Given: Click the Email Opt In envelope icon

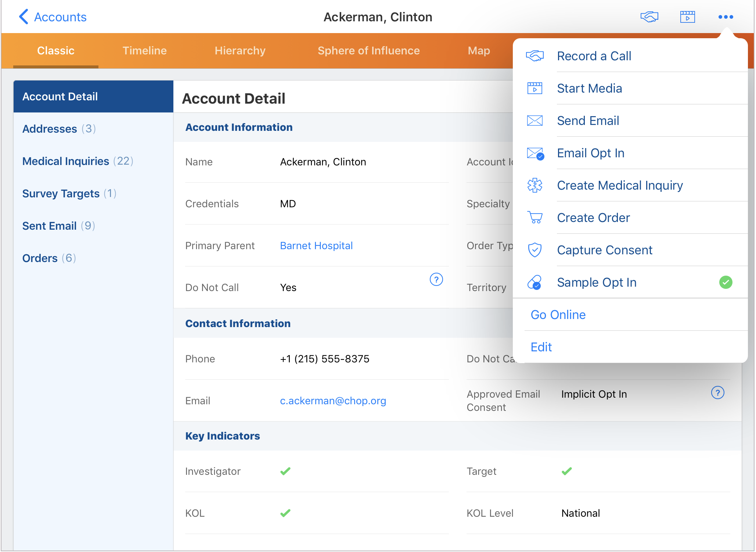Looking at the screenshot, I should point(535,153).
